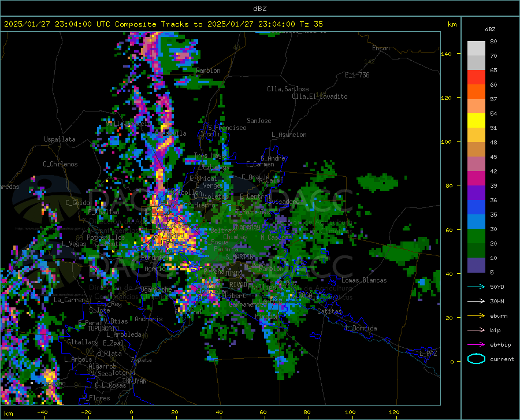Click the 'dBZ' heading above the color scale
This screenshot has width=520, height=420.
pos(490,29)
